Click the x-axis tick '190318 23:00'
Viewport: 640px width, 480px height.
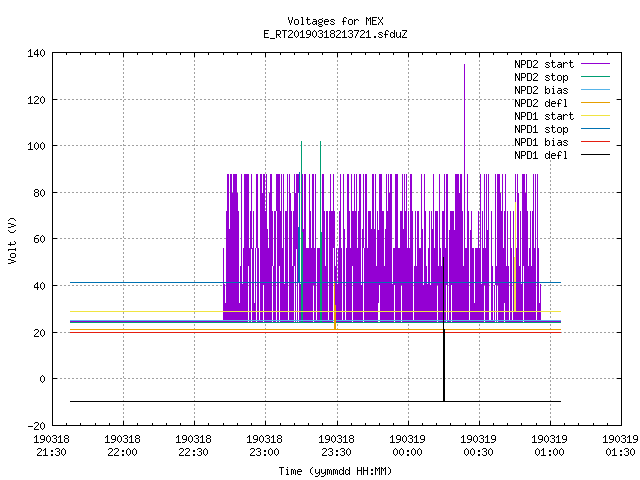coord(264,446)
